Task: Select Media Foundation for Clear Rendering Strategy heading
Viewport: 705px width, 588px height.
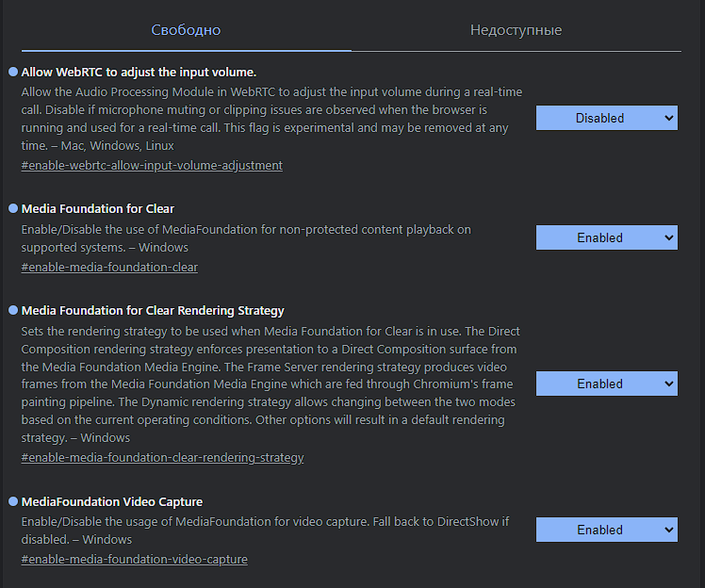Action: click(153, 310)
